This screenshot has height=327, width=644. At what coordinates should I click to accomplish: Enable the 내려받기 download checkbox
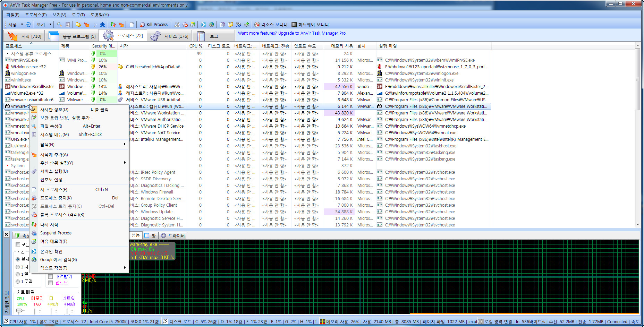[51, 276]
